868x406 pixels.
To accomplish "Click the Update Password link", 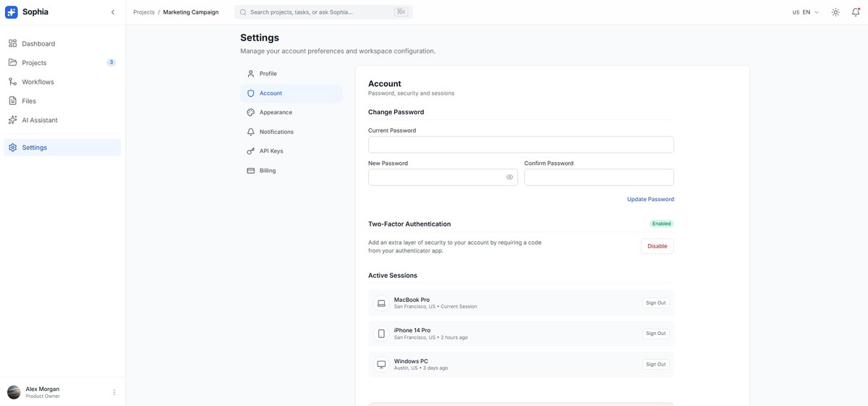I will (650, 199).
